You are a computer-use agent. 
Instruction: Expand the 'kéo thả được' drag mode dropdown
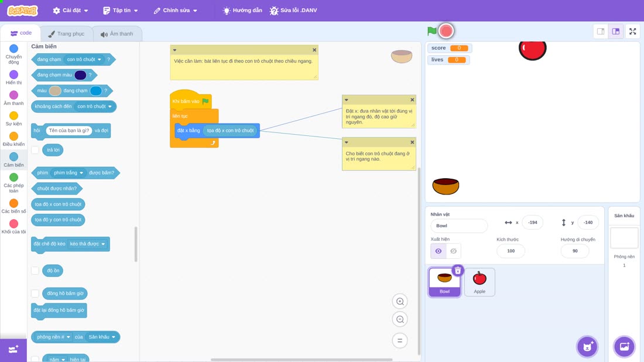87,244
